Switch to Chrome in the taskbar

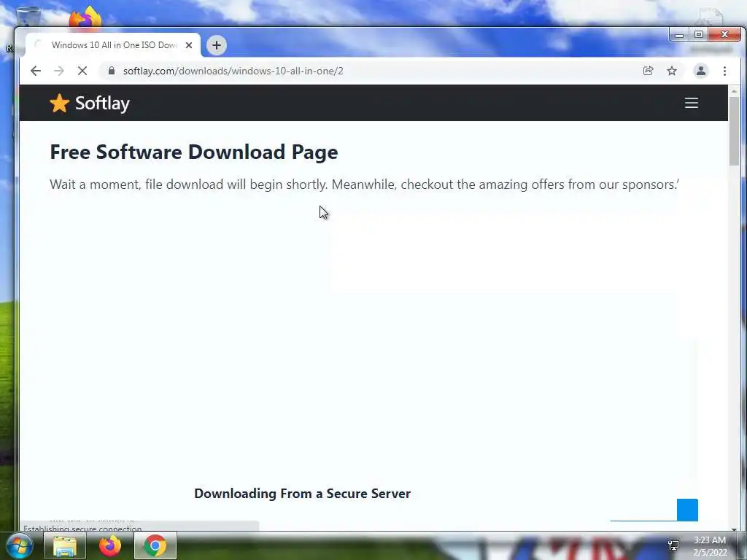155,545
